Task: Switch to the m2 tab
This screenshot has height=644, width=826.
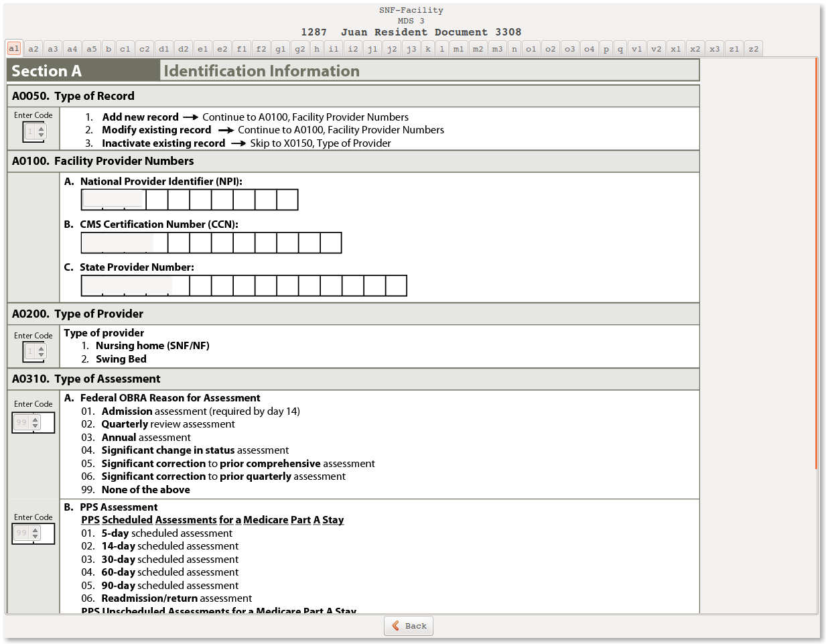Action: pyautogui.click(x=478, y=49)
